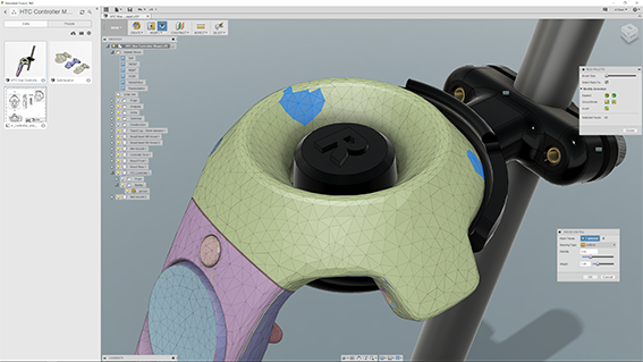This screenshot has width=643, height=362.
Task: Open the Select tool icon
Action: [x=219, y=27]
